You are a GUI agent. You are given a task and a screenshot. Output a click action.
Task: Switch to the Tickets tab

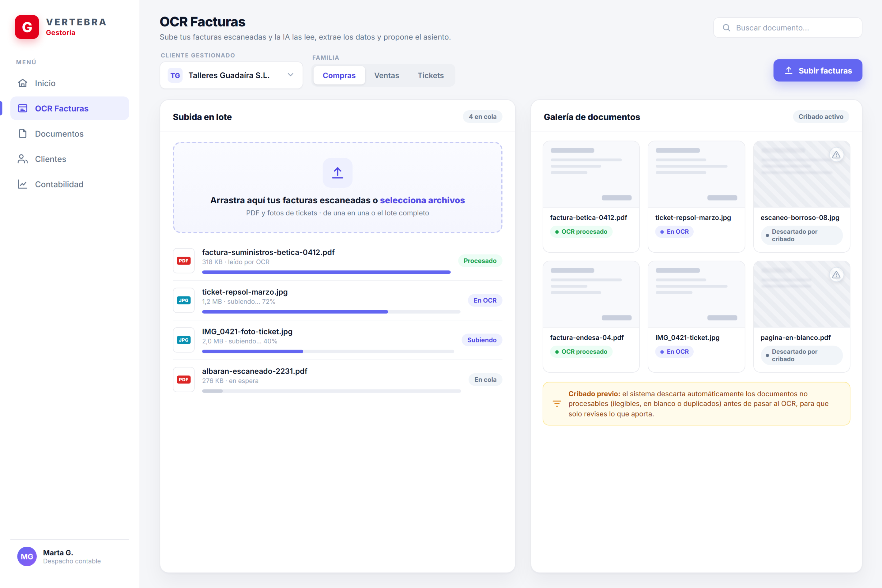(431, 75)
